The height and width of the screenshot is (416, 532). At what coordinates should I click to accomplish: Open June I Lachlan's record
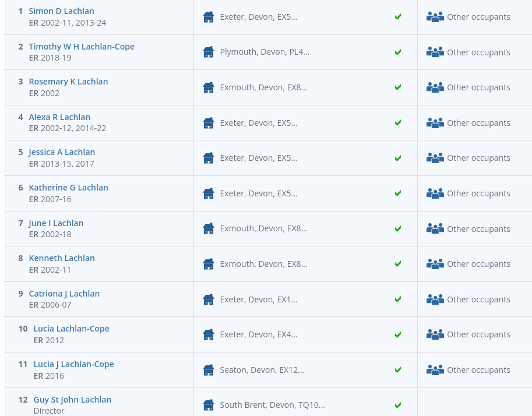coord(56,223)
